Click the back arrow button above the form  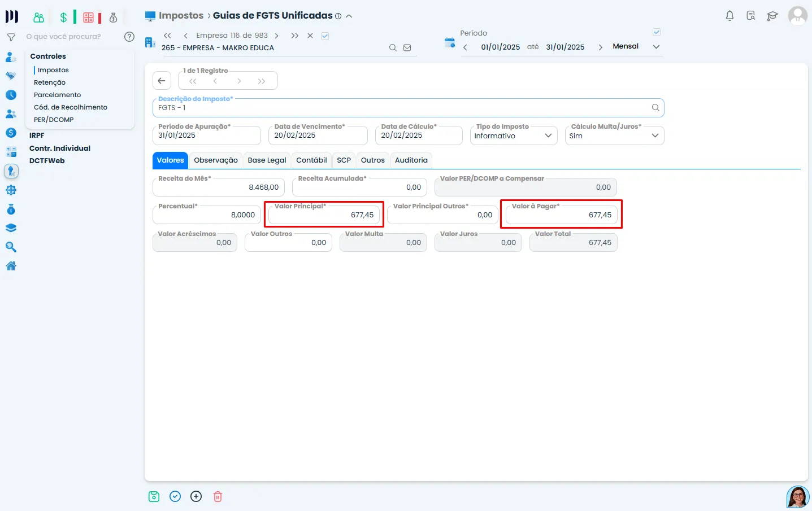click(162, 81)
